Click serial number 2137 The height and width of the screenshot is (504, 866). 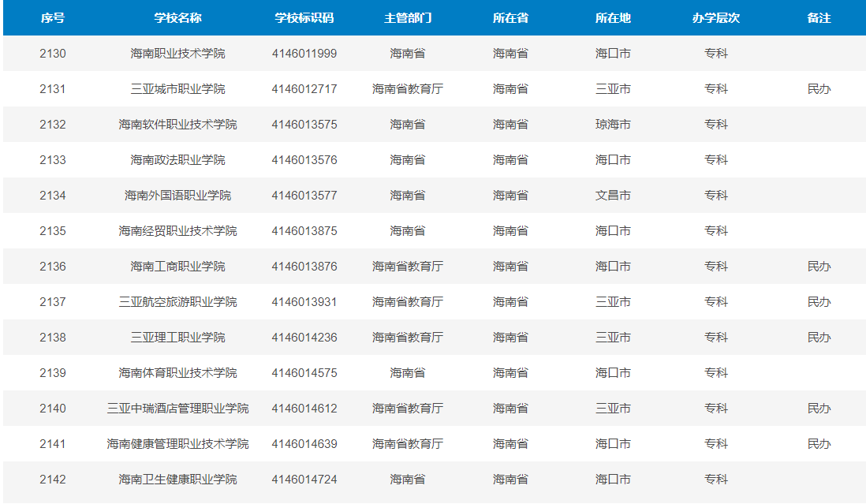pyautogui.click(x=53, y=302)
